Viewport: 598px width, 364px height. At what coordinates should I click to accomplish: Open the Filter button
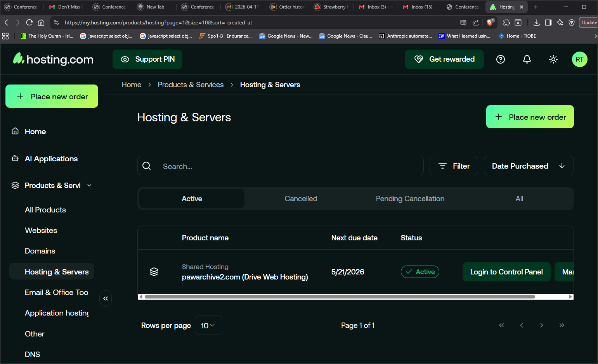[x=454, y=166]
